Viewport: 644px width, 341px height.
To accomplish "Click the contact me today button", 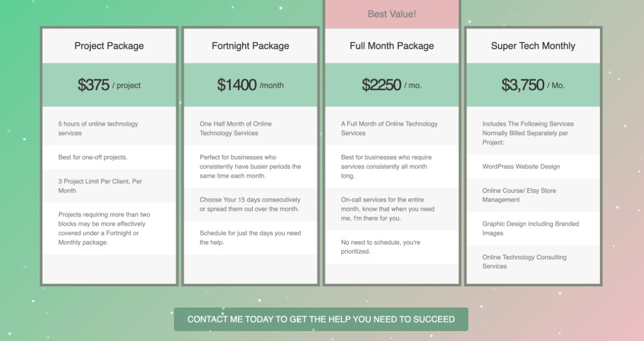I will 321,320.
